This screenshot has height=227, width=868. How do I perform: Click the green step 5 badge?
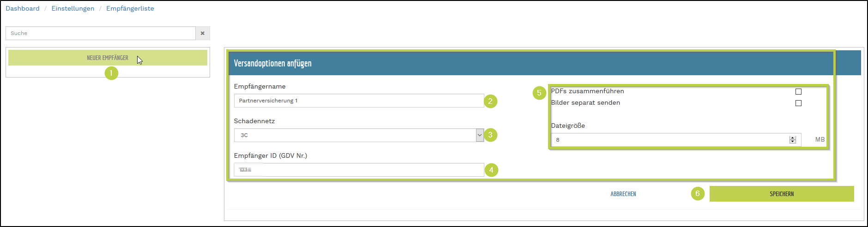[539, 93]
